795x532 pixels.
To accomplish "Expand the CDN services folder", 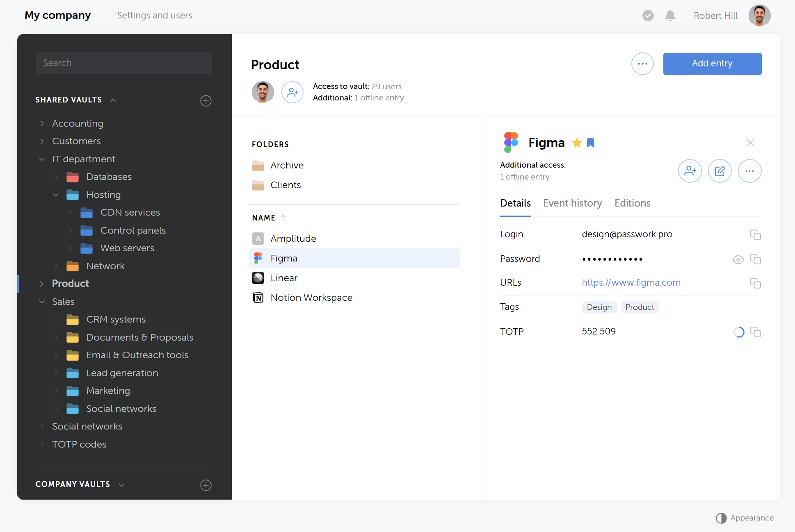I will coord(70,212).
